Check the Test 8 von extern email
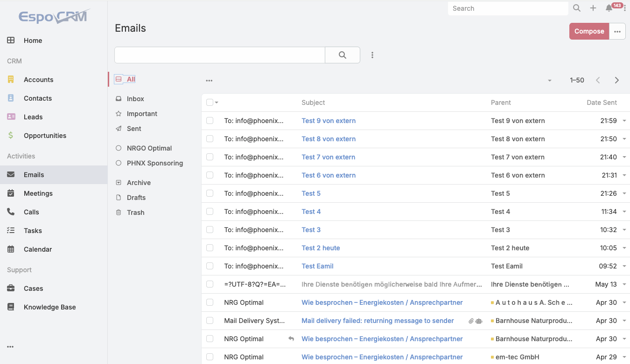 [210, 139]
